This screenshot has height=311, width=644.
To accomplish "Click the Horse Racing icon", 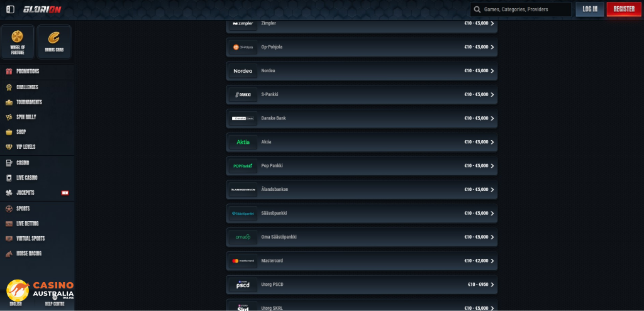I will [x=9, y=254].
